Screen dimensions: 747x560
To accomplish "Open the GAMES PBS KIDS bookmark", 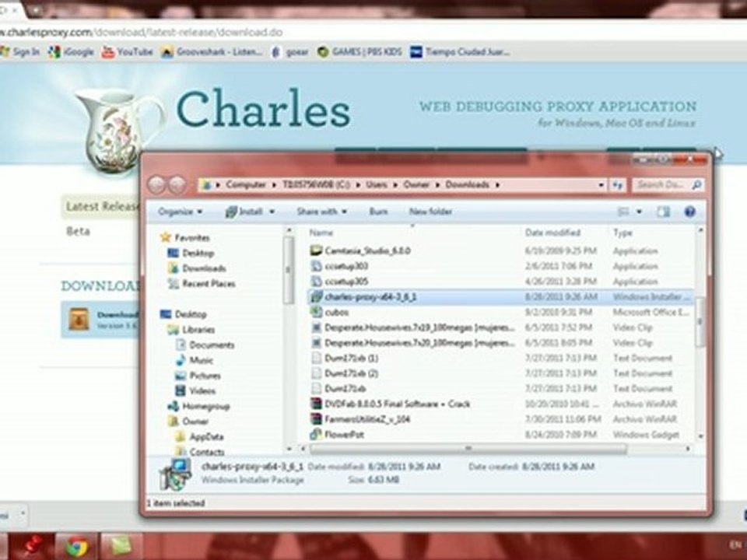I will (x=359, y=52).
